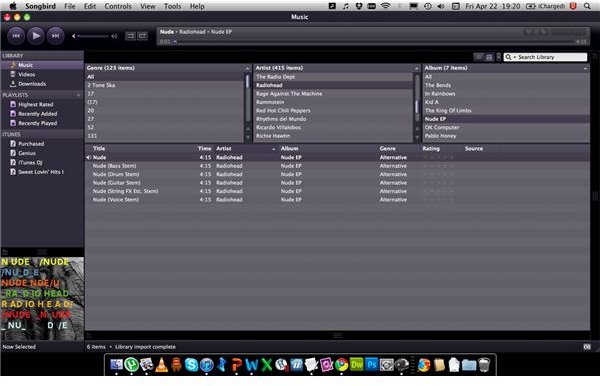600x386 pixels.
Task: Open the Help menu
Action: pos(197,6)
